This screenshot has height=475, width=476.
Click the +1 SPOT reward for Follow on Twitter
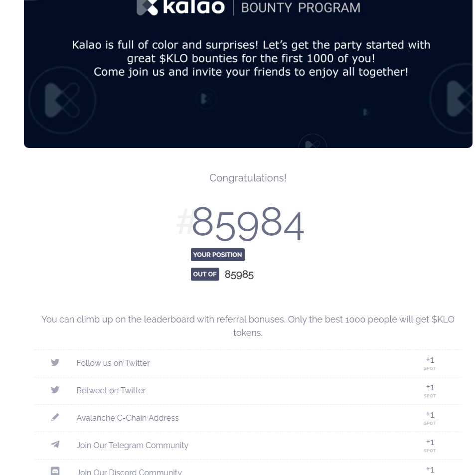click(x=430, y=363)
